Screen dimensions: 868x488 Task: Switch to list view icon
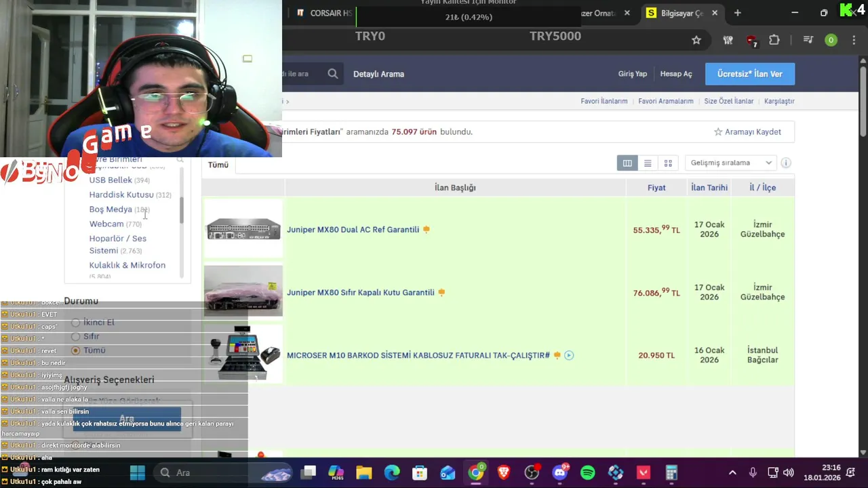(648, 163)
